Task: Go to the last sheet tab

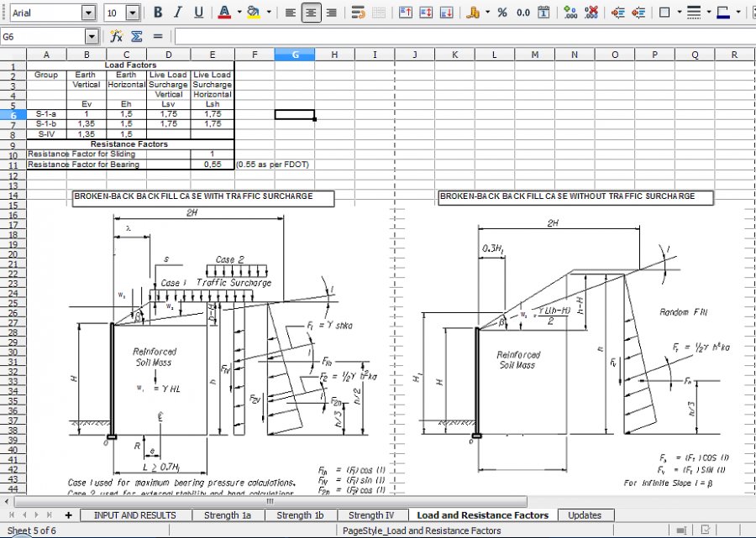Action: [x=50, y=515]
